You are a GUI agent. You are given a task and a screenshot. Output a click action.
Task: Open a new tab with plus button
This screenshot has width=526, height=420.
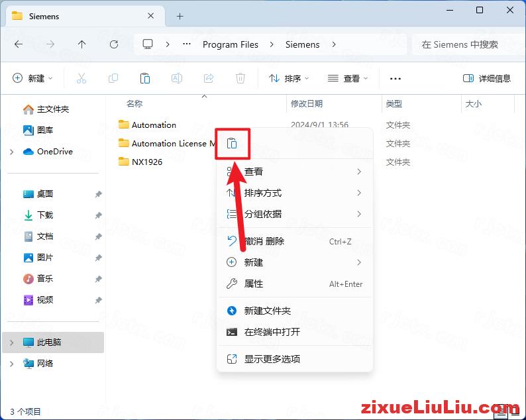(180, 16)
